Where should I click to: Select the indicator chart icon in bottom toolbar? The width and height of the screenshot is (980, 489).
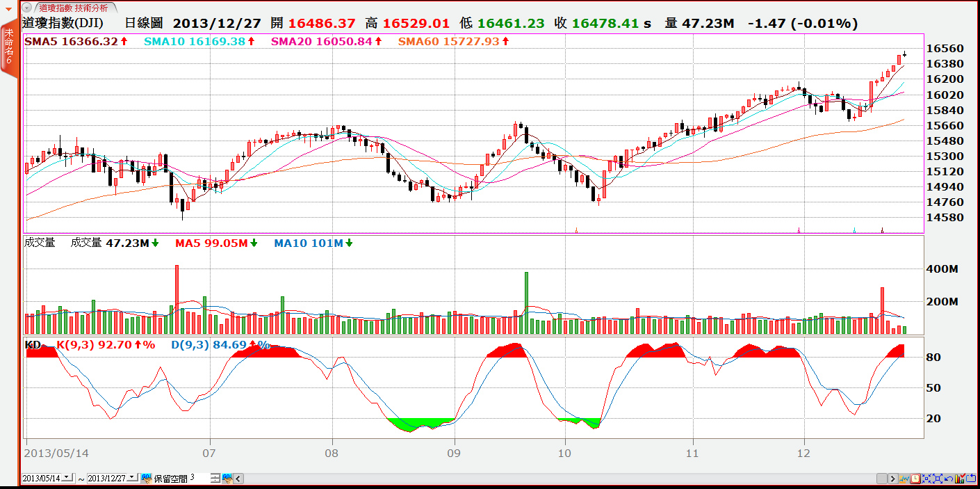click(x=904, y=479)
